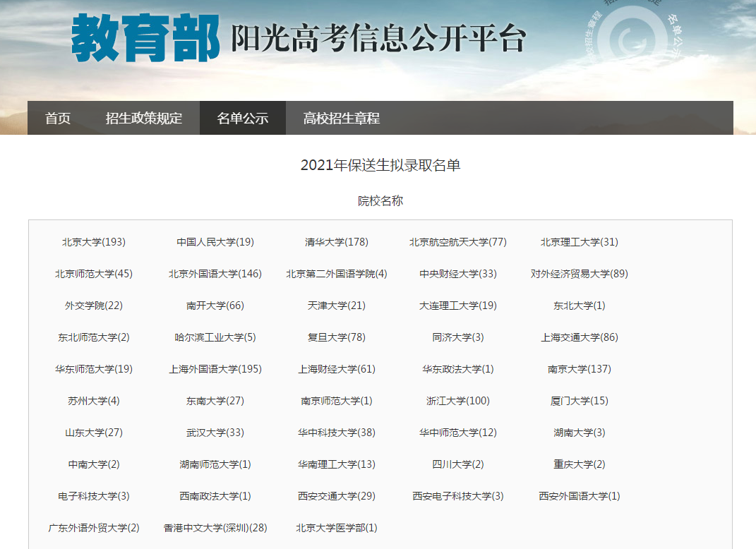
Task: Open 北京大学医学部(1) list
Action: coord(337,529)
